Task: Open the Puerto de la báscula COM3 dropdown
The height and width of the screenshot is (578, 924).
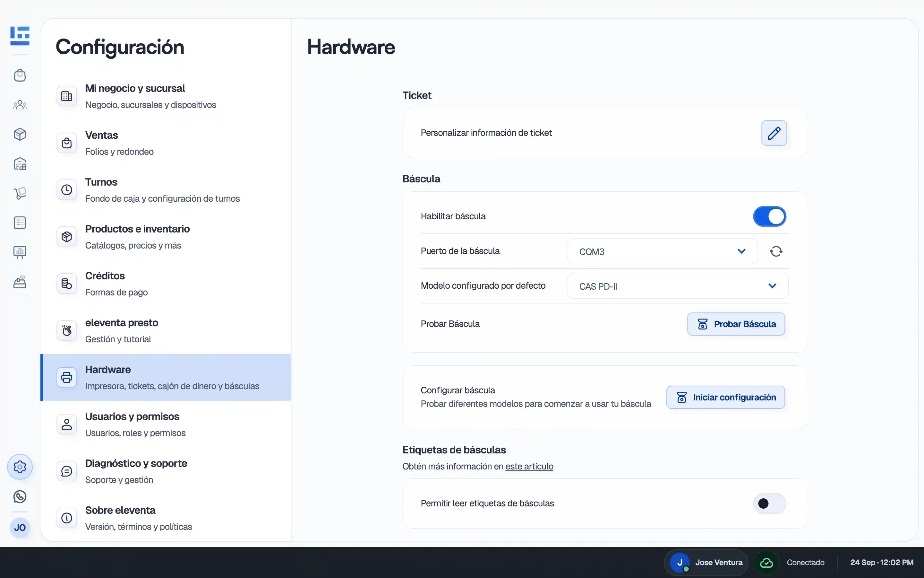Action: coord(662,251)
